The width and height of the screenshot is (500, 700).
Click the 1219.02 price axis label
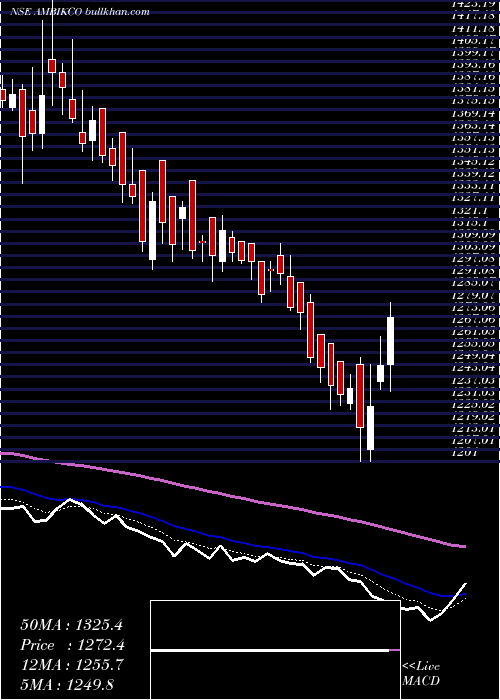(x=473, y=417)
